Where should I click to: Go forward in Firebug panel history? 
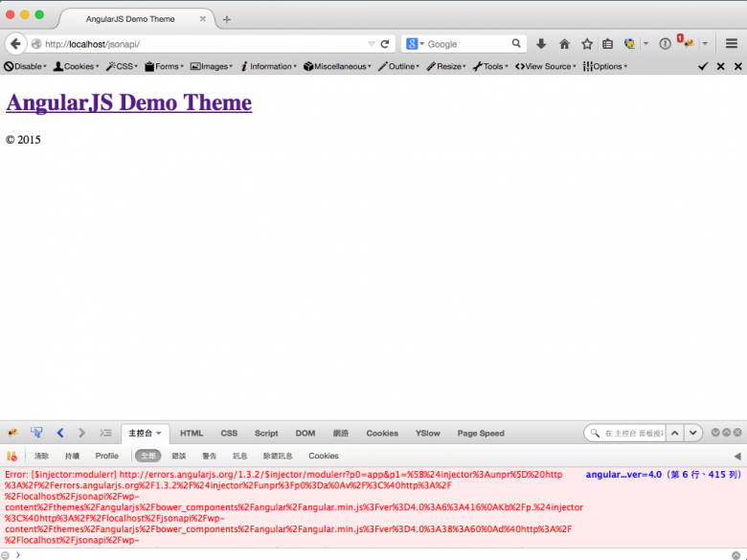click(82, 433)
